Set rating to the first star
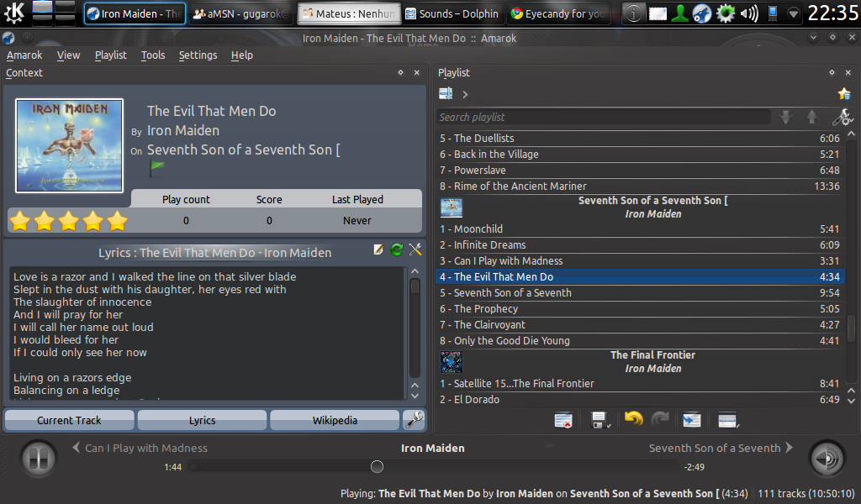Screen dimensions: 861x504 pos(20,221)
